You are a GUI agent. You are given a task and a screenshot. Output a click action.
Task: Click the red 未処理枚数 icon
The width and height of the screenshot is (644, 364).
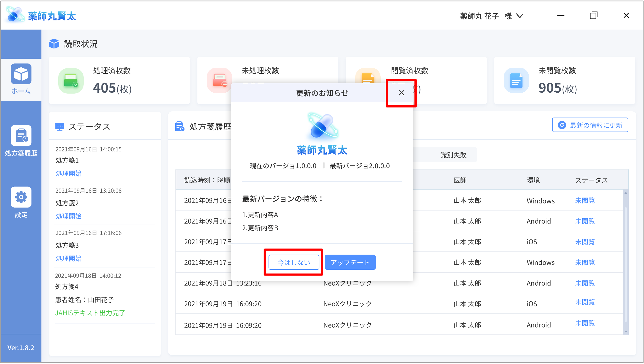pyautogui.click(x=219, y=81)
